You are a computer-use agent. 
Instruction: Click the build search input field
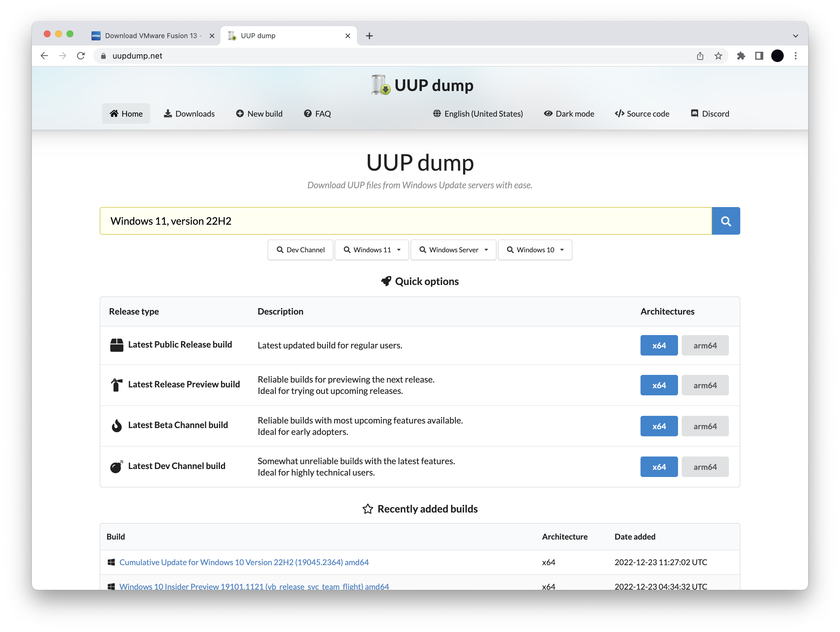pos(405,221)
